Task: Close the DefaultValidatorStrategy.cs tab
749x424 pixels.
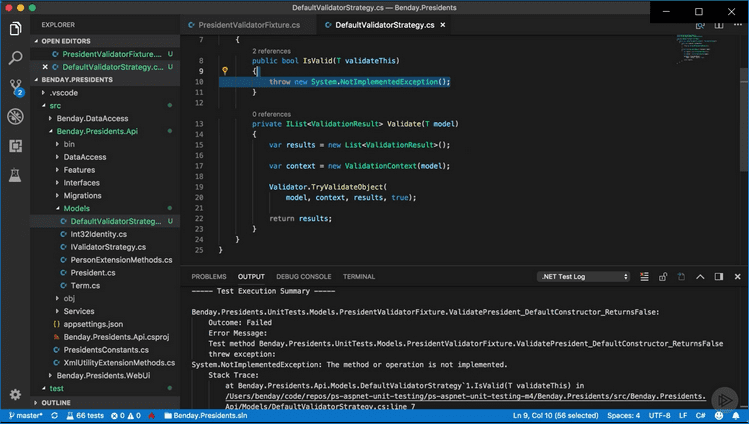Action: point(443,25)
